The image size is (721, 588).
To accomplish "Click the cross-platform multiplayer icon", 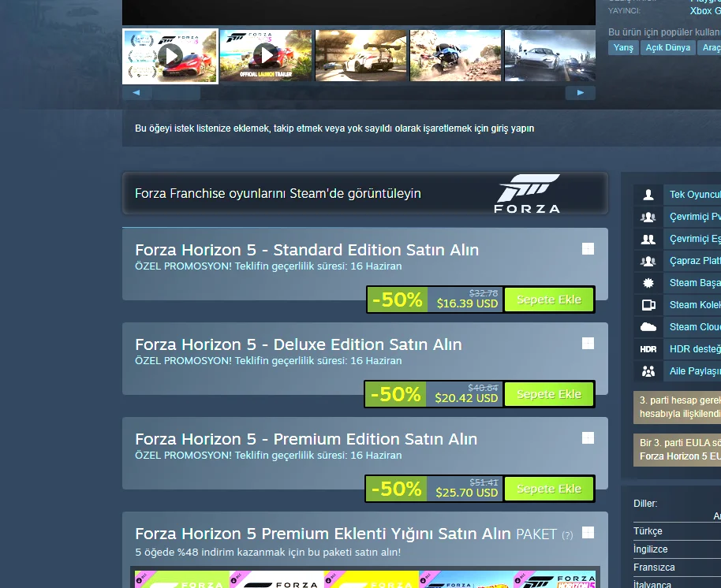I will (648, 261).
